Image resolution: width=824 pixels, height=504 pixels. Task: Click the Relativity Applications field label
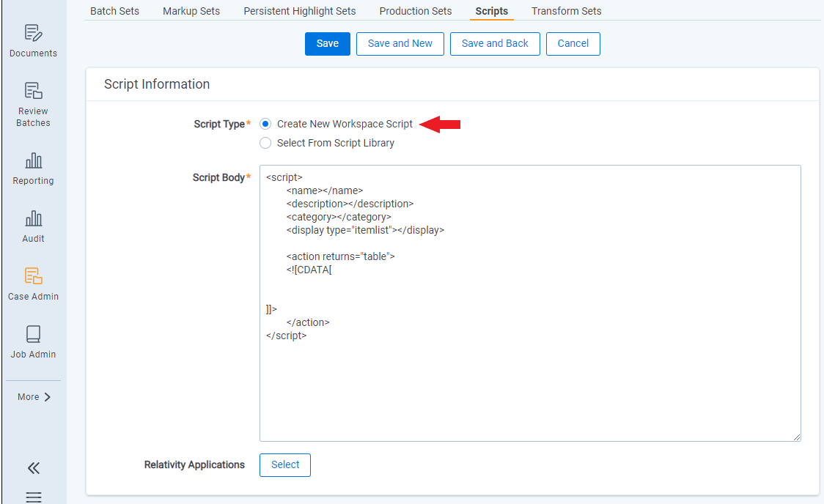pyautogui.click(x=194, y=464)
